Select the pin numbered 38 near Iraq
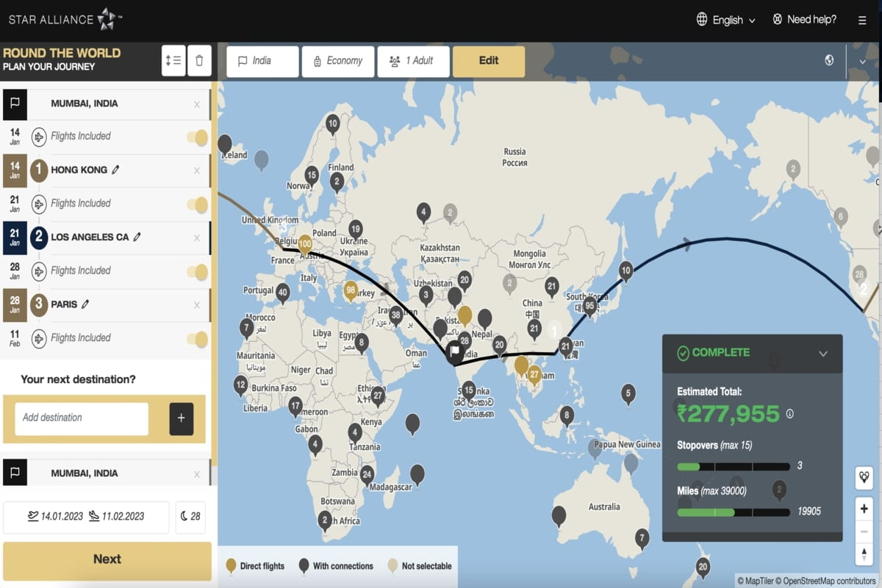 point(396,316)
